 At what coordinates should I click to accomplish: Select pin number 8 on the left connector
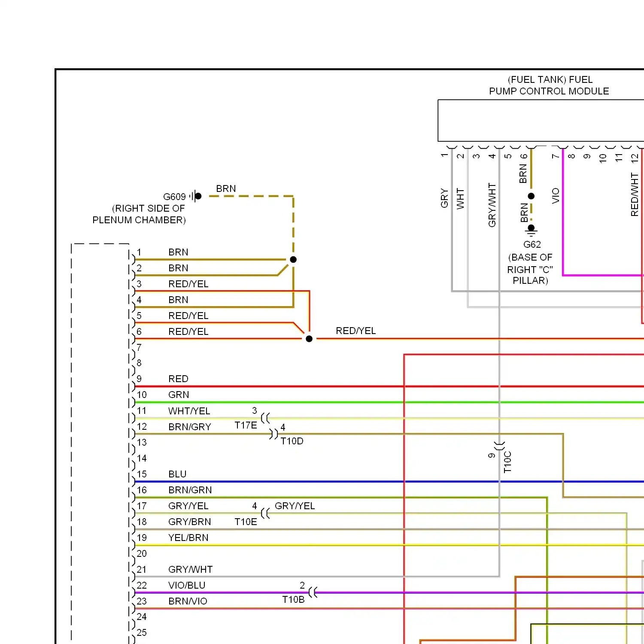(139, 363)
